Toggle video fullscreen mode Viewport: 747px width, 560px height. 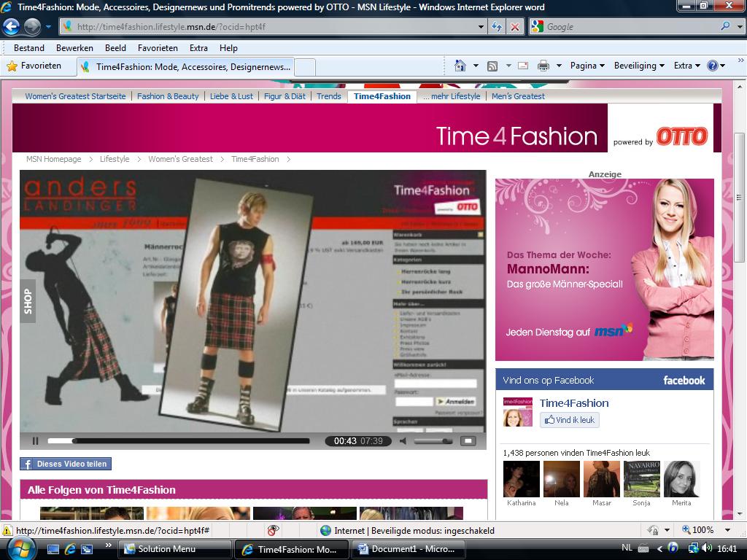click(468, 441)
